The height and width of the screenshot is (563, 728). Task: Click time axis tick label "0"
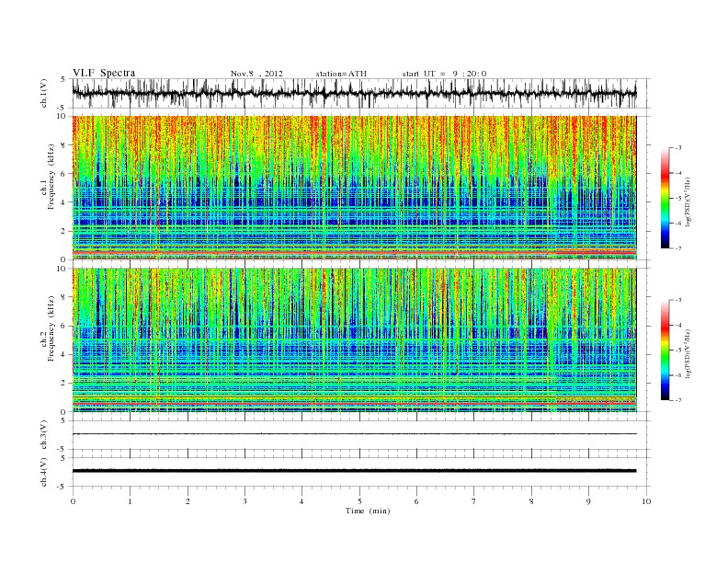point(73,501)
